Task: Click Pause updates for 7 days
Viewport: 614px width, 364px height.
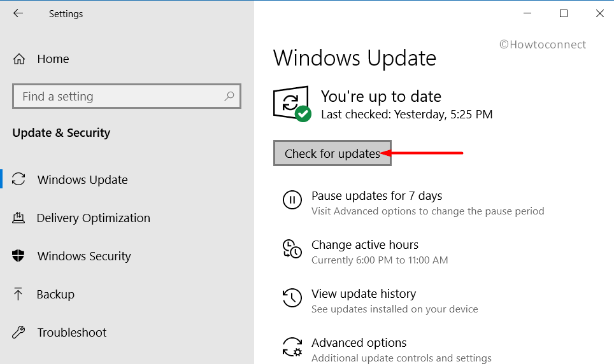Action: [x=376, y=196]
